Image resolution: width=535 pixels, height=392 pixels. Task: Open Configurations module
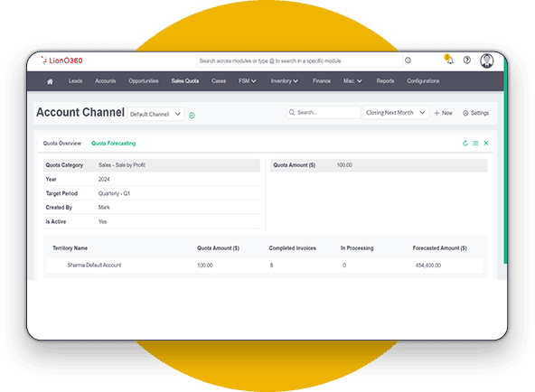point(423,81)
